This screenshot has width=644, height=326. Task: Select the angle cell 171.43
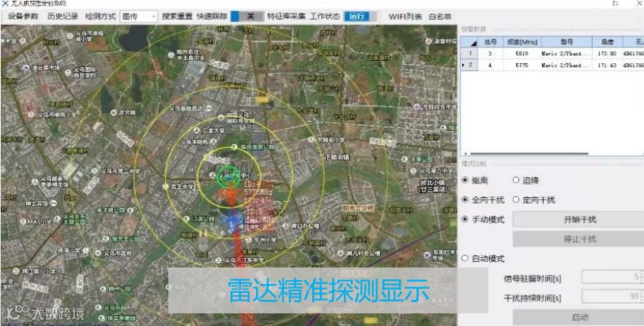tap(608, 65)
